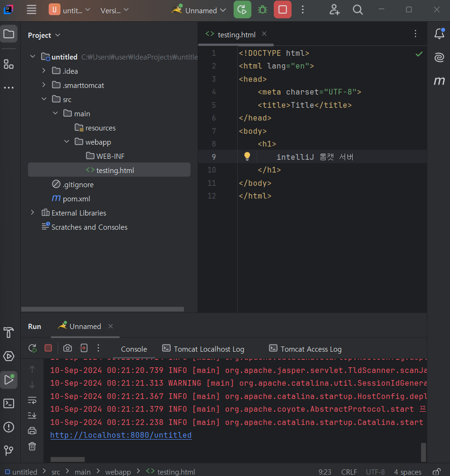Start debugging with the bug icon
The width and height of the screenshot is (450, 476).
262,10
